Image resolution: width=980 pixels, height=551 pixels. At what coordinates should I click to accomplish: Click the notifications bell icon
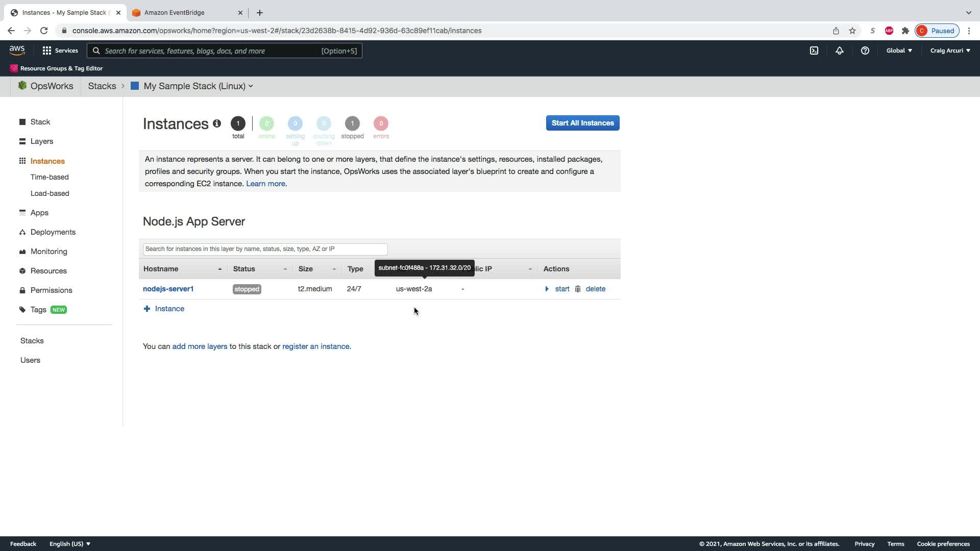839,51
